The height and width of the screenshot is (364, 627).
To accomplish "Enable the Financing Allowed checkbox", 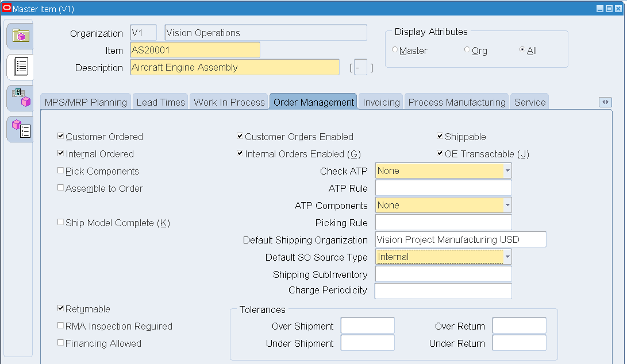I will click(60, 342).
